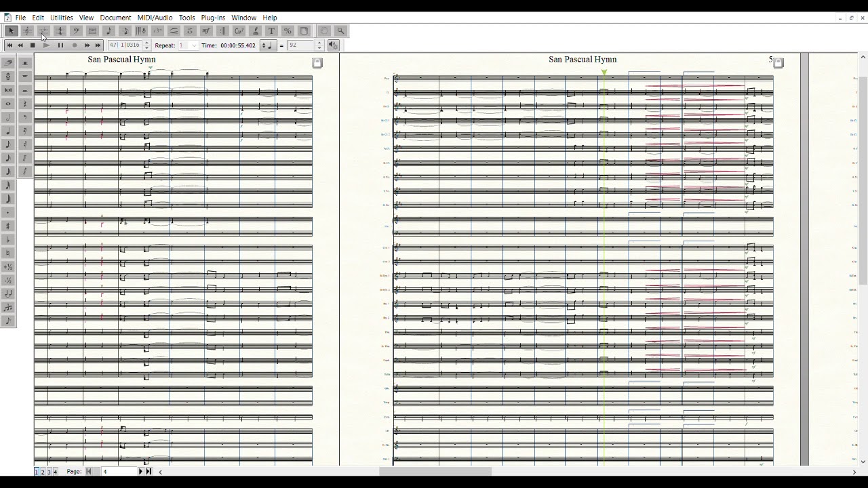Click the Page number input field
This screenshot has width=868, height=488.
(119, 472)
